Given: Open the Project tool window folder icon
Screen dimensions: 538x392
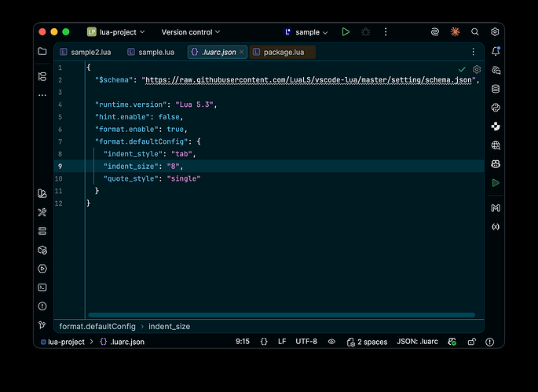Looking at the screenshot, I should tap(42, 52).
